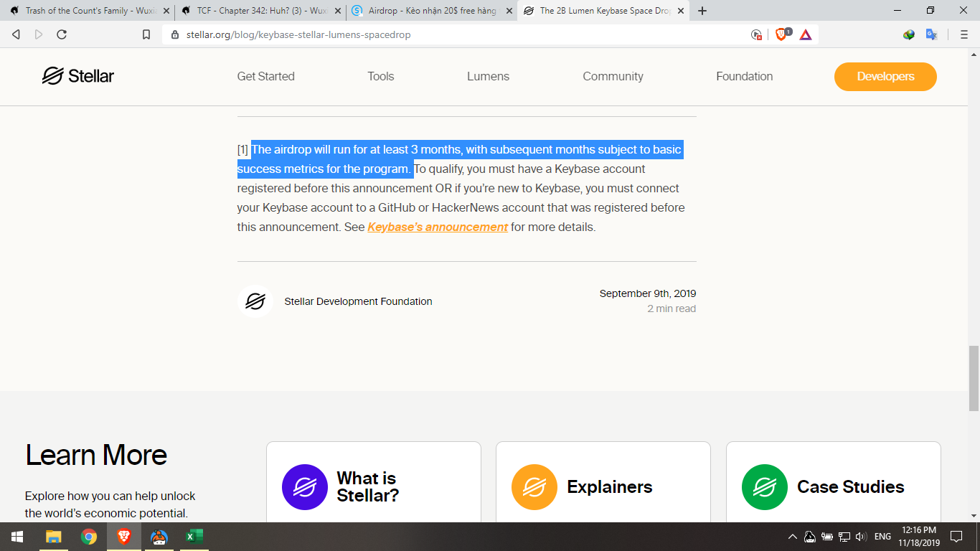
Task: Open the Foundation navigation menu
Action: coord(745,76)
